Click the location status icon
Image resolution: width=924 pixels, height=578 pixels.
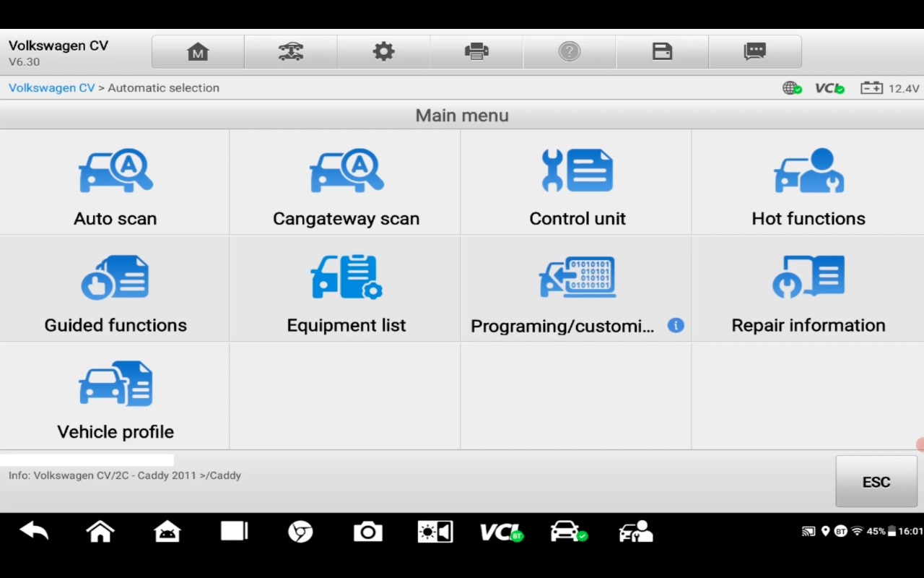point(825,531)
